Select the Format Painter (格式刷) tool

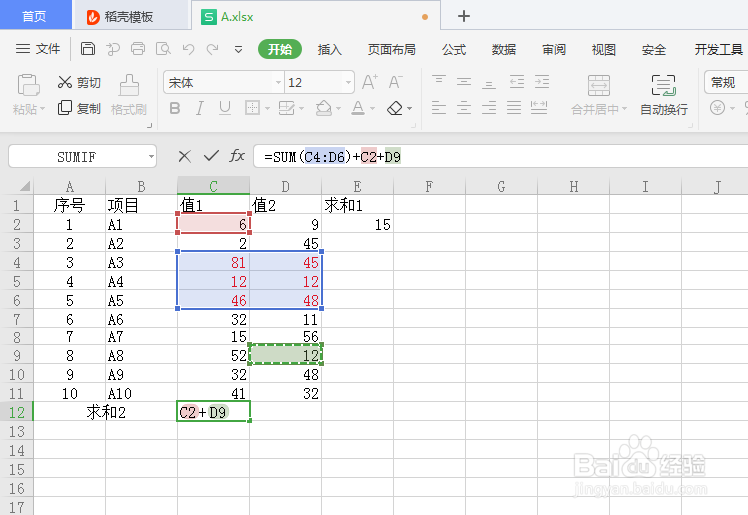129,95
